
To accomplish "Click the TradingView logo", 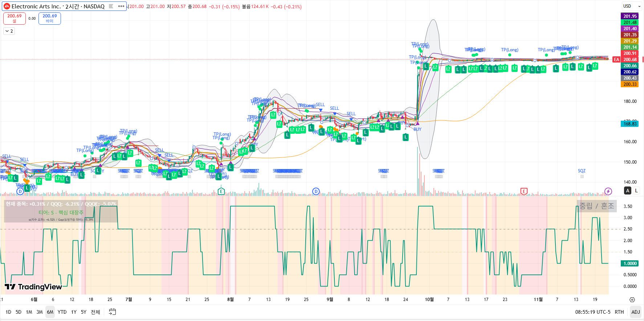I will 33,287.
